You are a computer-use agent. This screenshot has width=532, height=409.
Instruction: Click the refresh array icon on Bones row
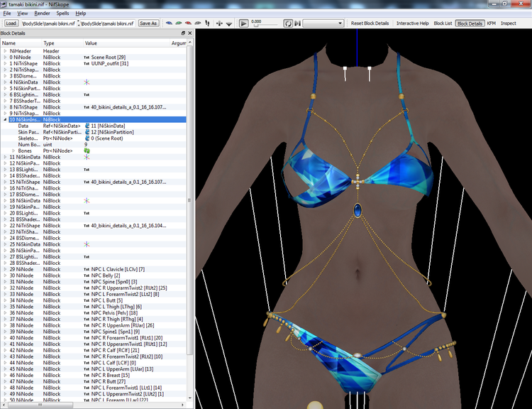pyautogui.click(x=87, y=151)
